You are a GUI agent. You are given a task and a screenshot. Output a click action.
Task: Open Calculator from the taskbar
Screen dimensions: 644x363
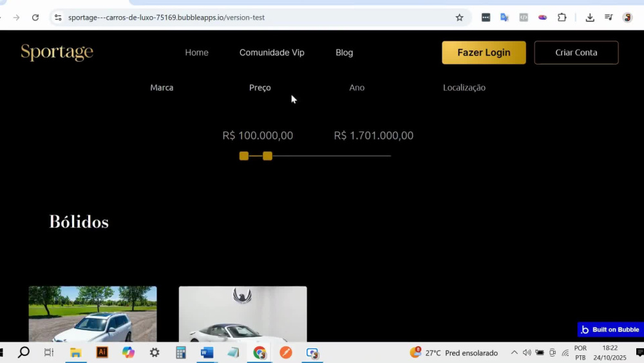click(x=181, y=352)
